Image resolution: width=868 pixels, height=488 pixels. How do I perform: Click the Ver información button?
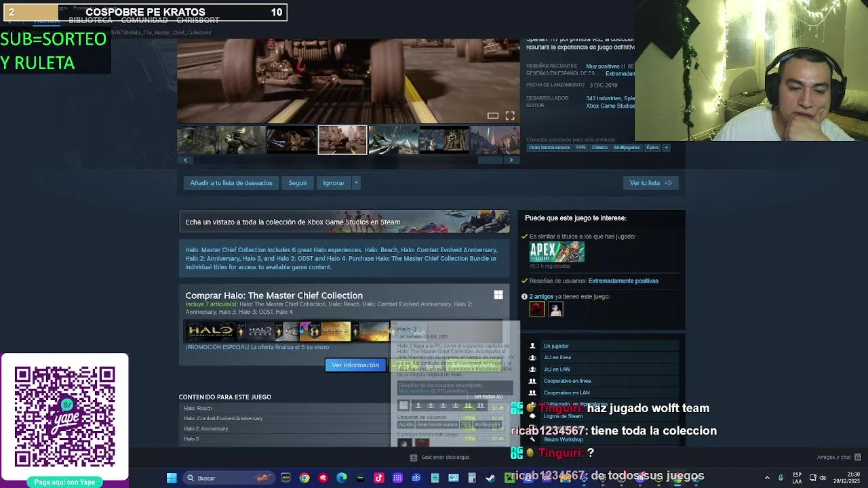click(x=355, y=365)
